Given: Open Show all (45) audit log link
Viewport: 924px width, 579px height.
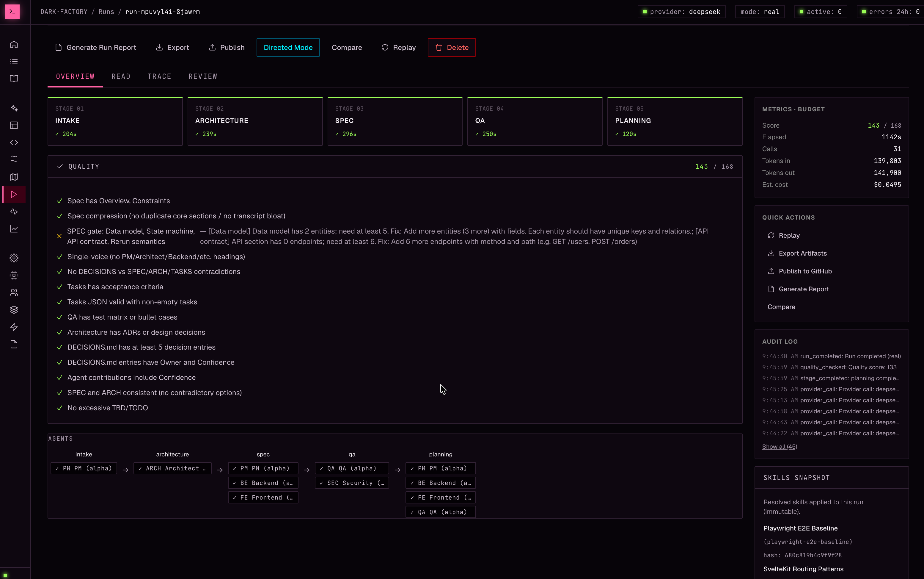Looking at the screenshot, I should click(x=780, y=447).
